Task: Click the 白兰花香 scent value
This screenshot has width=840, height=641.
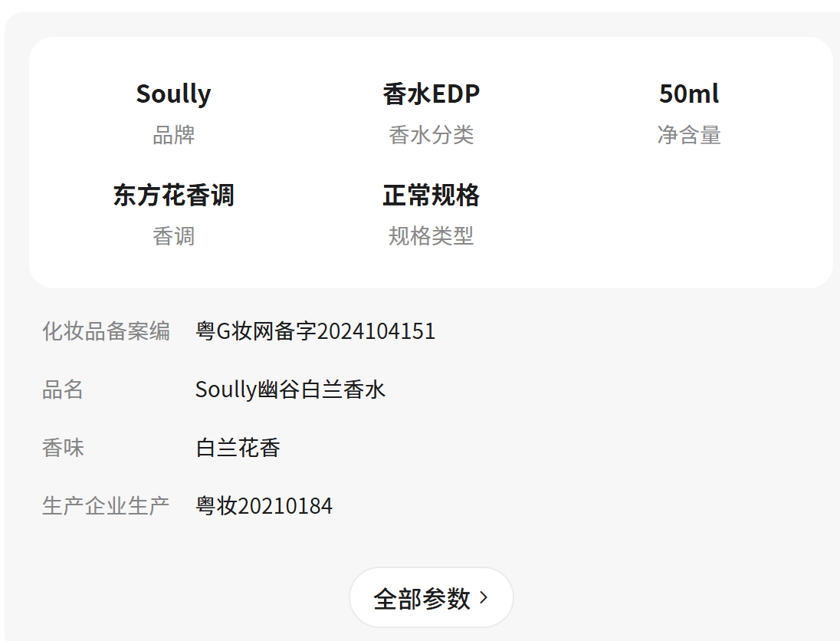Action: point(238,448)
